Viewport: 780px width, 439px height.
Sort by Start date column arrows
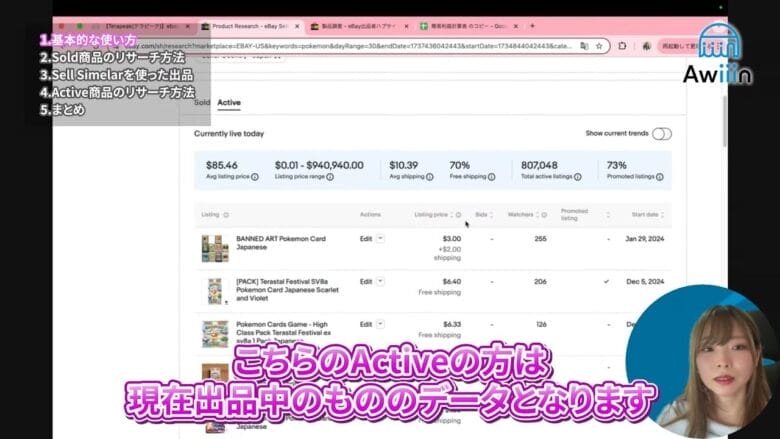pos(664,215)
